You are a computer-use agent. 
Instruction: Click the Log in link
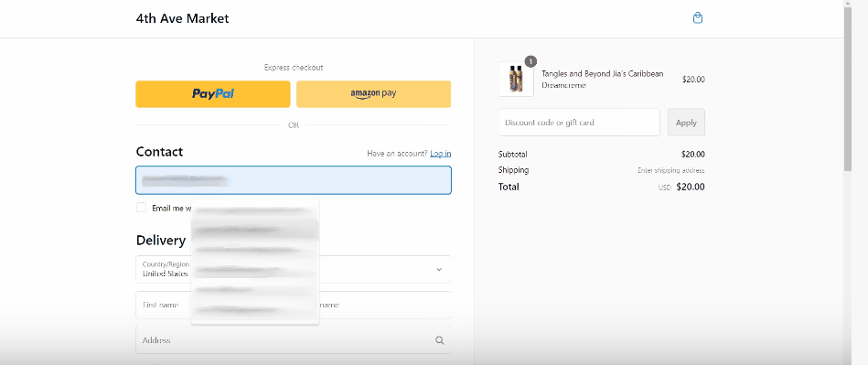point(441,154)
